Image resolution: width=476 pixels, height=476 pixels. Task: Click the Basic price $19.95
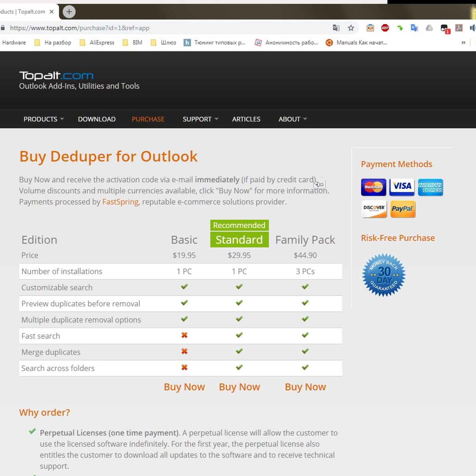[x=184, y=255]
